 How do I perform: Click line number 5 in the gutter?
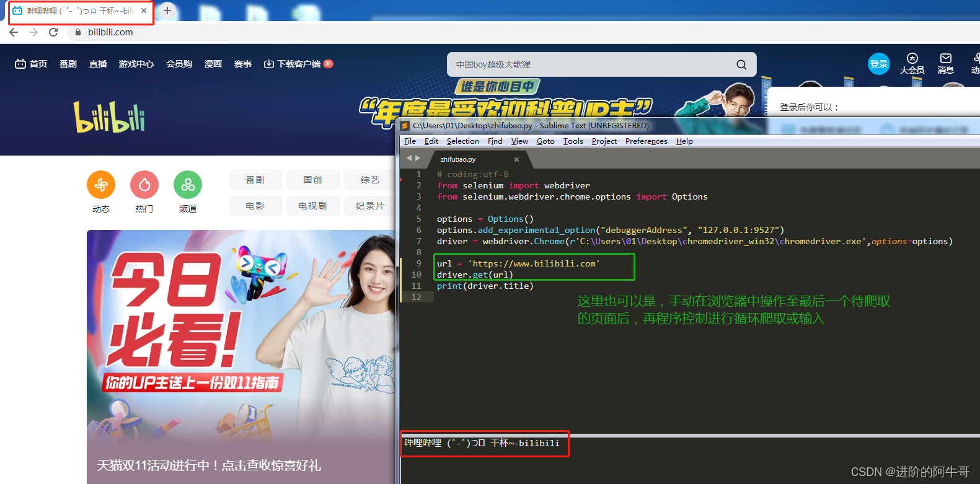tap(418, 219)
